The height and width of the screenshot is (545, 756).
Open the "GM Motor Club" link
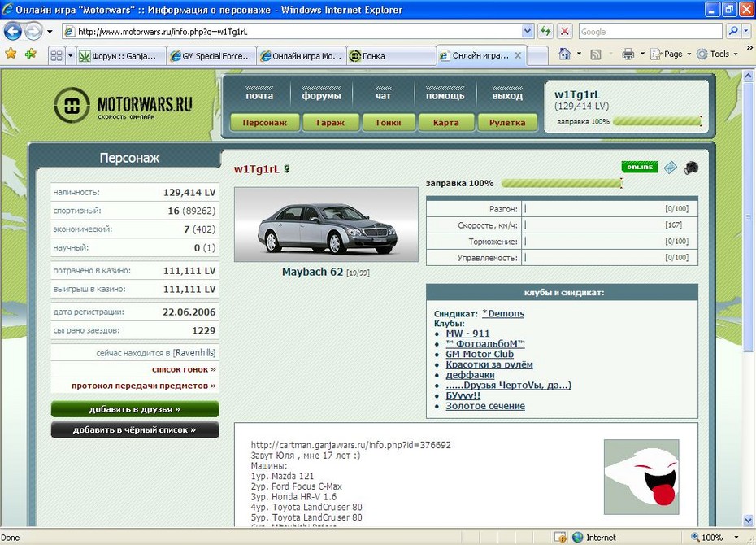coord(480,354)
